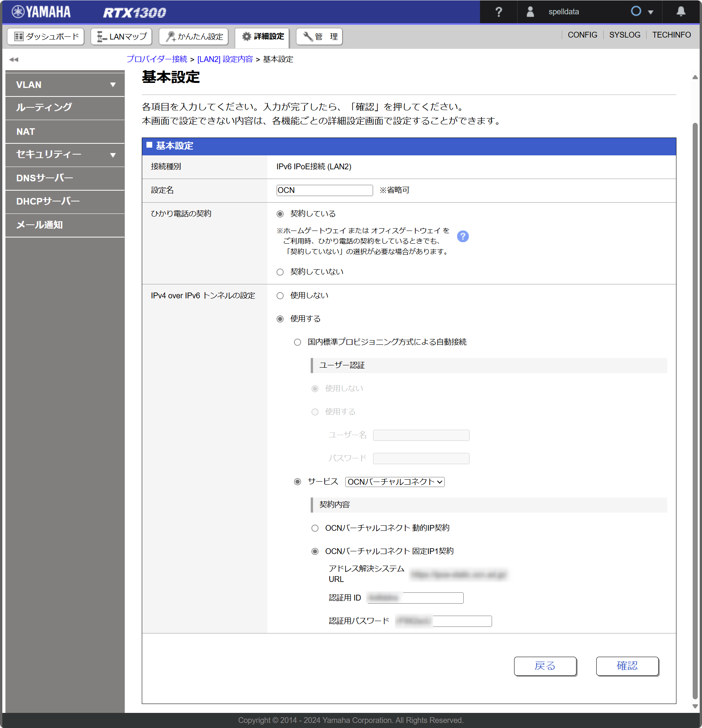Open the ダッシュボード tab
The image size is (702, 728).
pyautogui.click(x=46, y=36)
